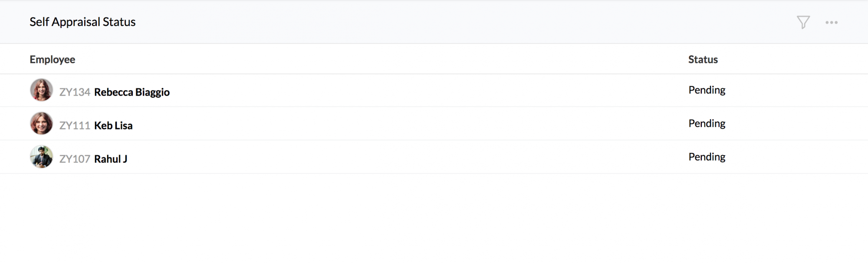Screen dimensions: 868x263
Task: Open Rebecca Biaggio's name link
Action: 132,92
